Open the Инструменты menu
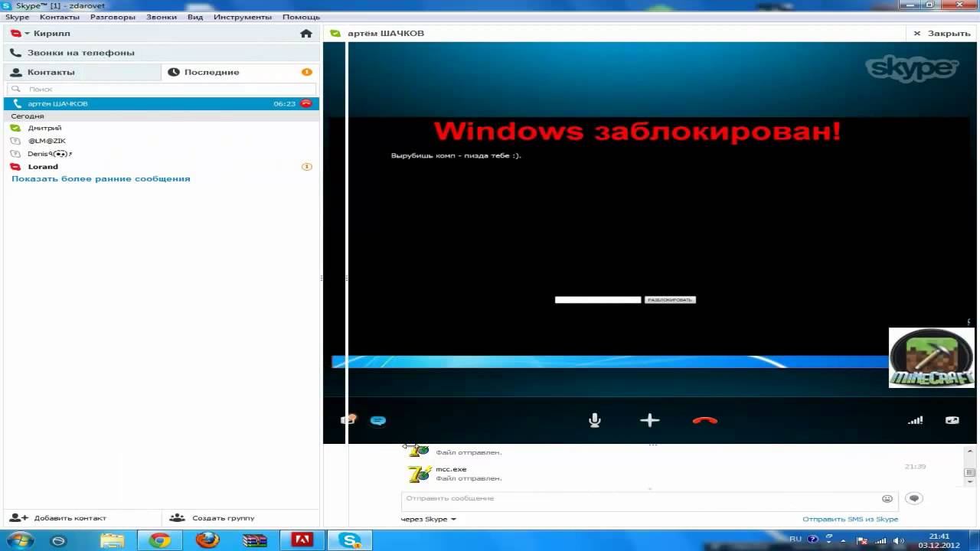Screen dimensions: 980x551 point(243,17)
